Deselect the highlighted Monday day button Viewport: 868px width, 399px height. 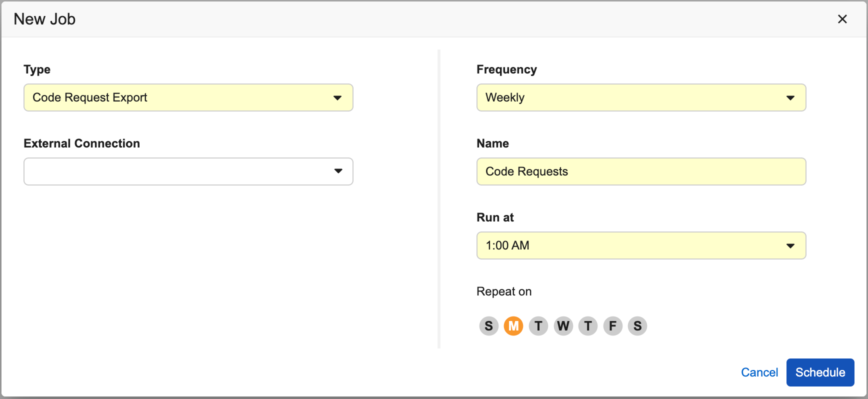pos(513,326)
